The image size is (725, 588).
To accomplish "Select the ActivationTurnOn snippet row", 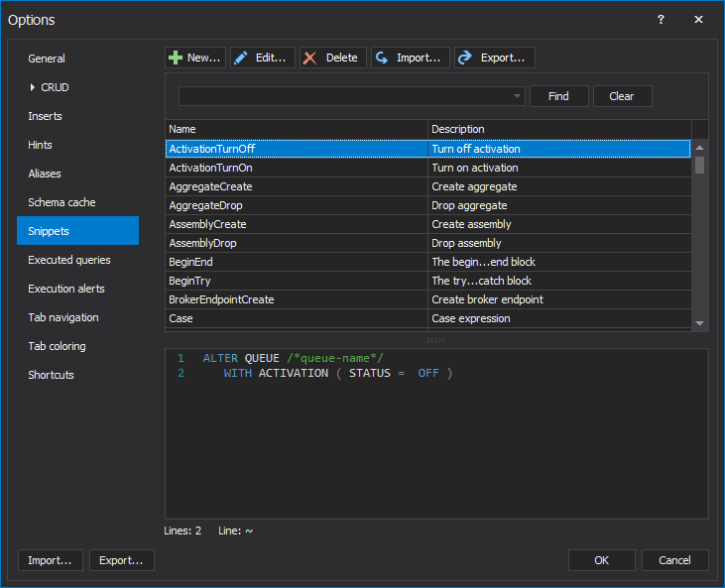I will [x=428, y=168].
